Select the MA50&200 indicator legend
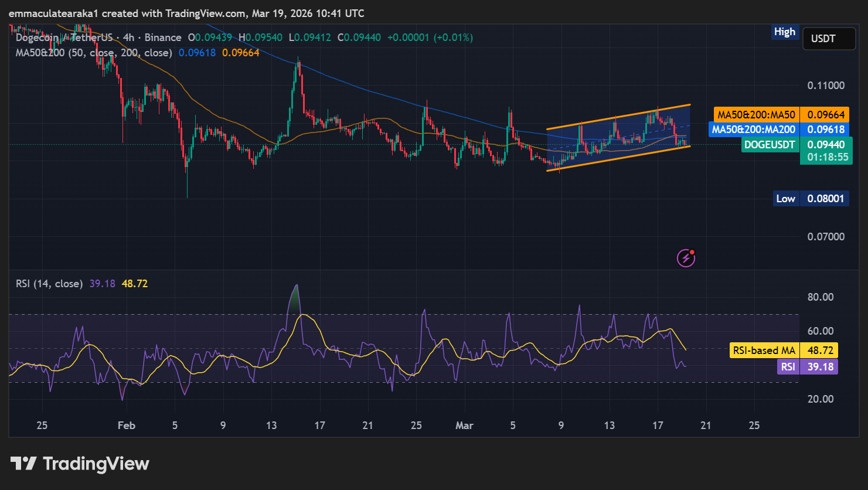This screenshot has height=490, width=868. tap(94, 53)
